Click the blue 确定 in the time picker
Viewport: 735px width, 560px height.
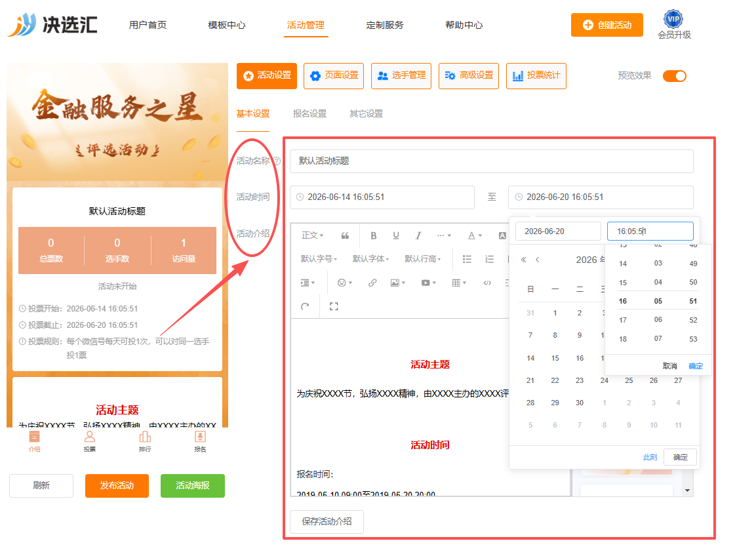696,366
